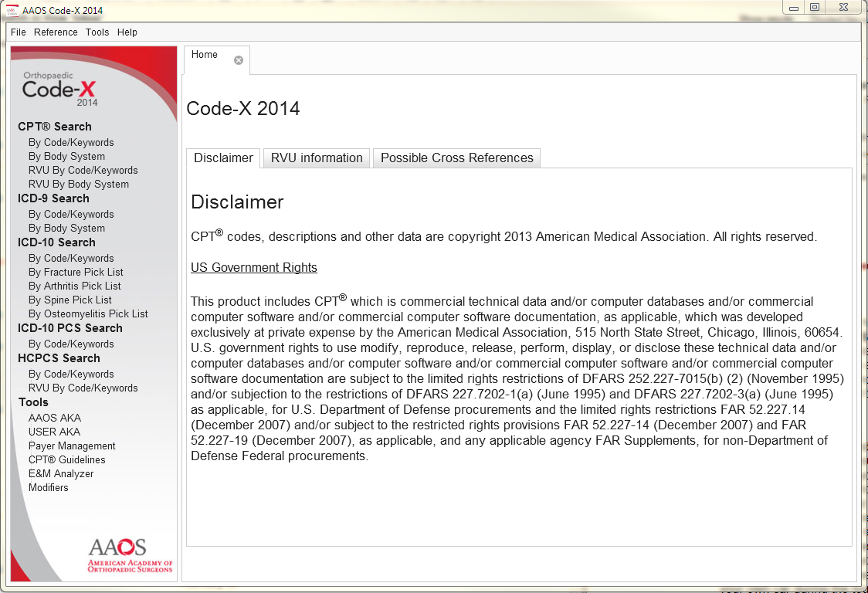Click the Orthopaedic Code-X 2014 logo

coord(59,89)
